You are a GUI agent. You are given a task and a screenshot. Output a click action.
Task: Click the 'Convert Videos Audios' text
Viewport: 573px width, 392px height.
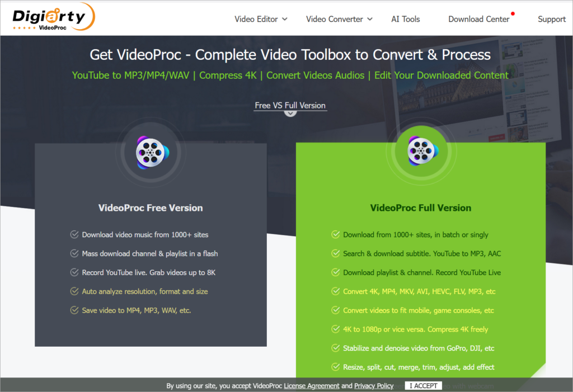(316, 75)
